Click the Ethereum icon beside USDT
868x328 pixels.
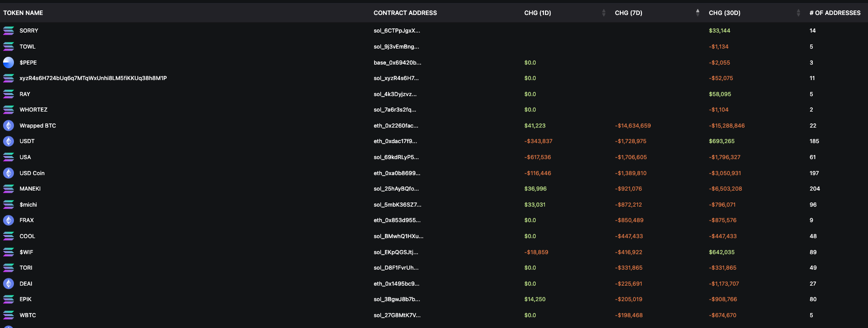point(9,142)
